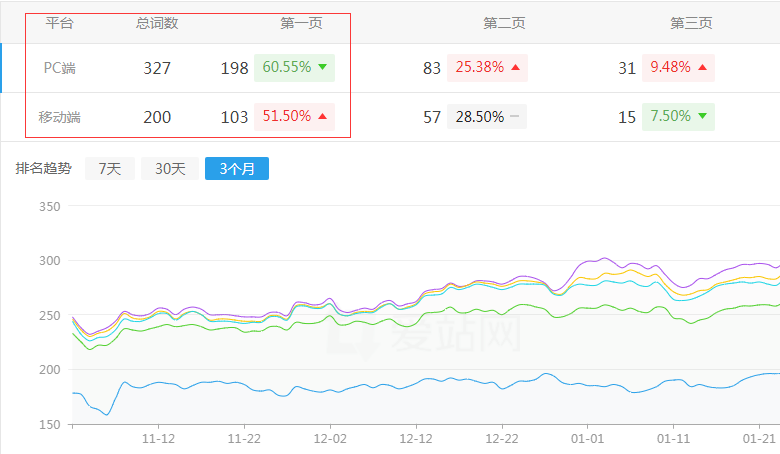Click the 12-02 date on chart axis
This screenshot has height=454, width=780.
[331, 439]
